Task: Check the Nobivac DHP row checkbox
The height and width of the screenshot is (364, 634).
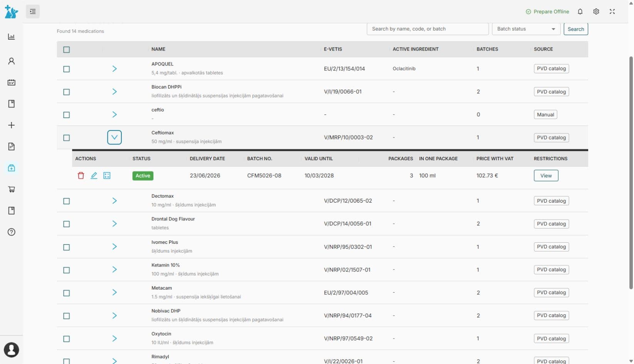Action: pyautogui.click(x=67, y=316)
